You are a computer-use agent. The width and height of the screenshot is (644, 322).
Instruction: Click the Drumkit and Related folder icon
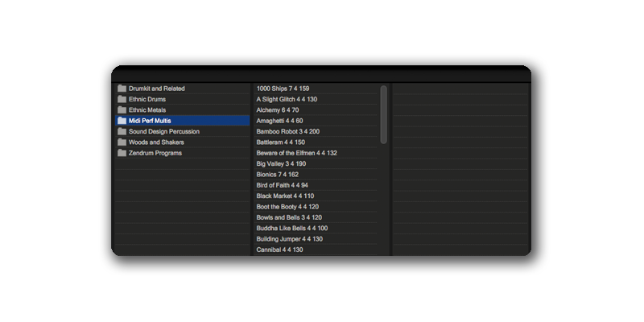122,89
